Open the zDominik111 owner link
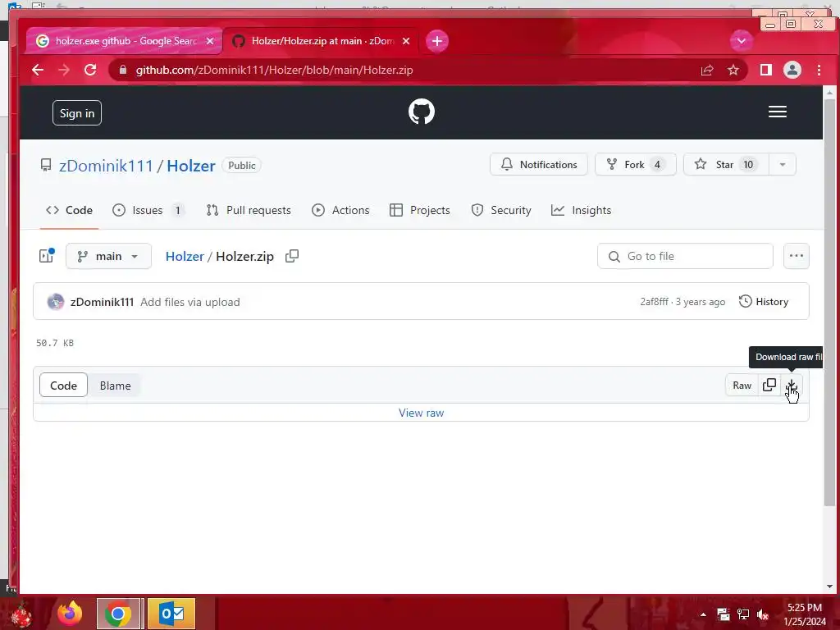The width and height of the screenshot is (840, 630). [x=106, y=166]
